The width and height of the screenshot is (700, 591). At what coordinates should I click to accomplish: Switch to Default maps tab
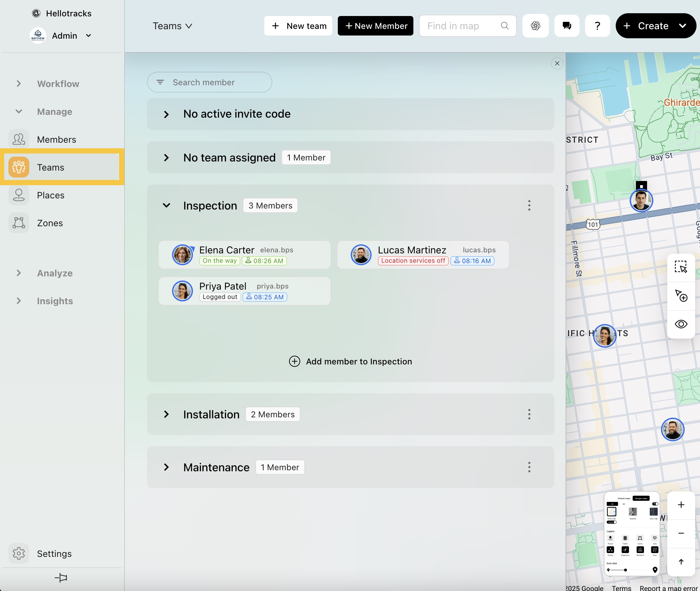(x=624, y=498)
